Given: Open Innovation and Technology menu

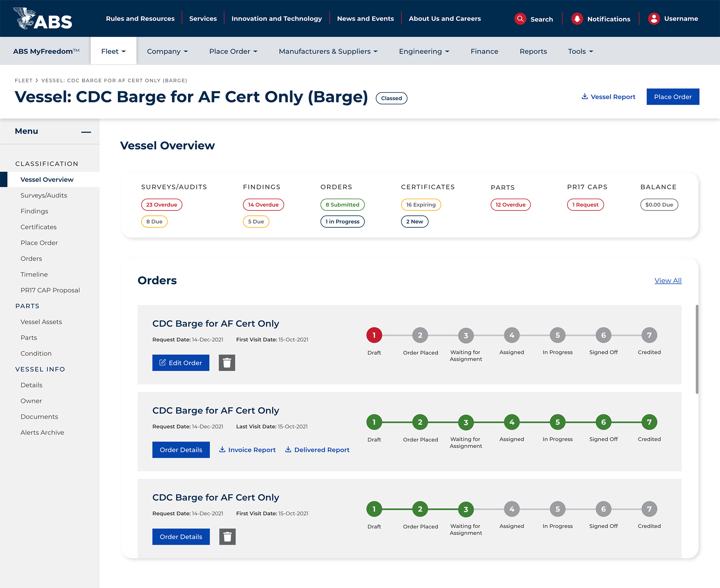Looking at the screenshot, I should pos(276,18).
